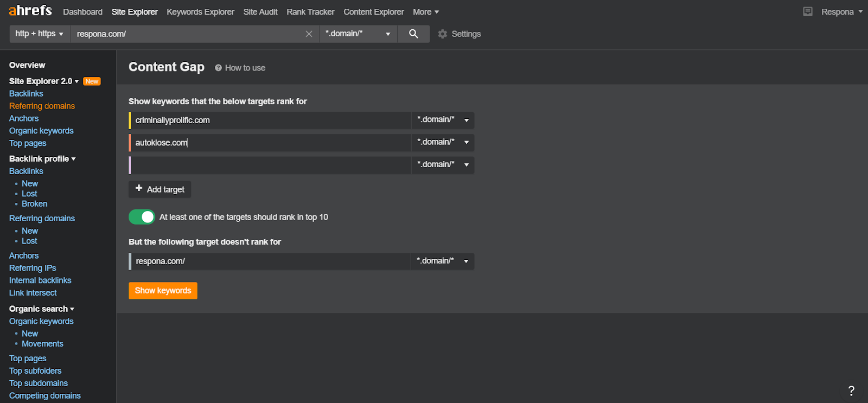This screenshot has height=403, width=868.
Task: Open the Site Explorer tab
Action: (135, 11)
